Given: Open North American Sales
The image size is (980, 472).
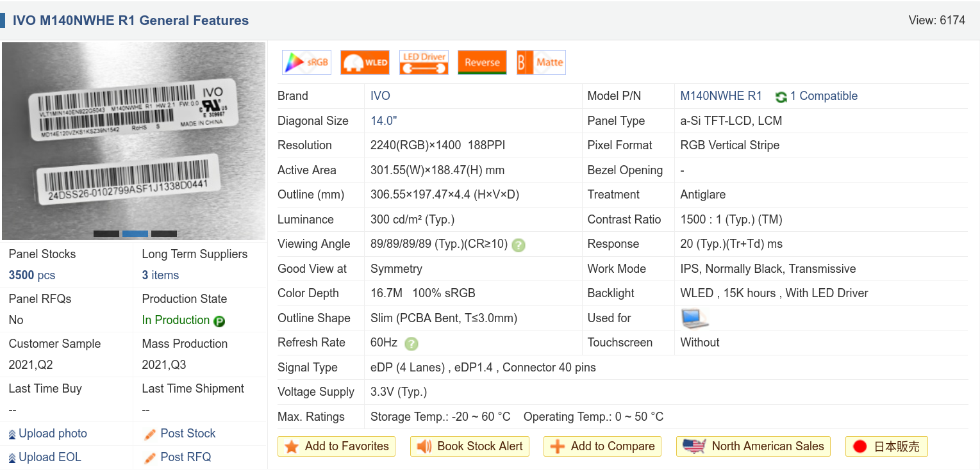Looking at the screenshot, I should pos(753,446).
